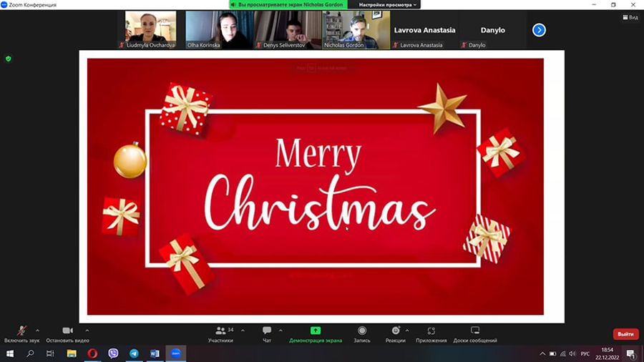This screenshot has height=362, width=644.
Task: Expand audio options arrow beside microphone
Action: tap(37, 331)
